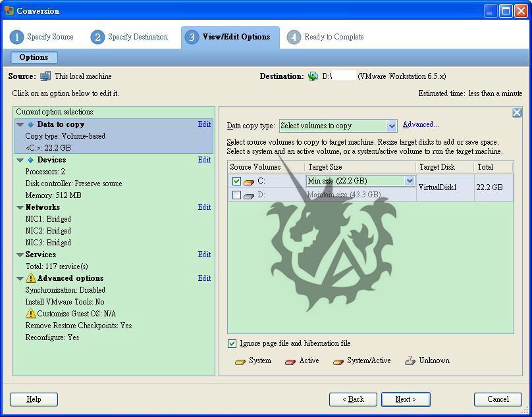This screenshot has width=532, height=417.
Task: Select the NIC3: Bridged entry
Action: pos(48,243)
